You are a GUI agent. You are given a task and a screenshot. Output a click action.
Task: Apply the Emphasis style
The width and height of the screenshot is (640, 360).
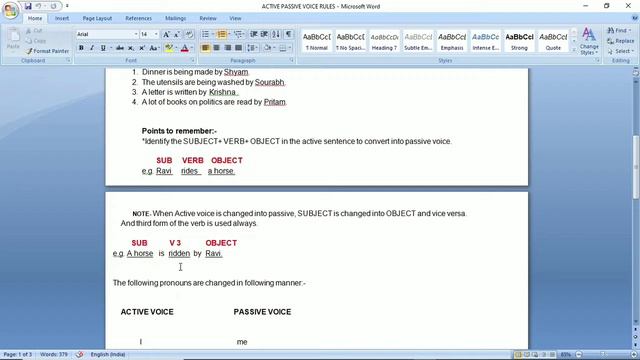[452, 41]
